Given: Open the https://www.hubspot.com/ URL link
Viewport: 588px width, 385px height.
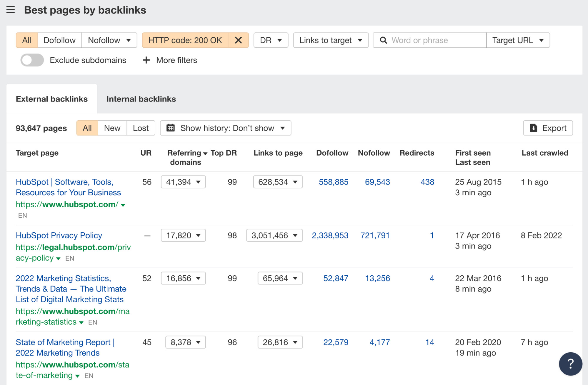Looking at the screenshot, I should (x=67, y=204).
